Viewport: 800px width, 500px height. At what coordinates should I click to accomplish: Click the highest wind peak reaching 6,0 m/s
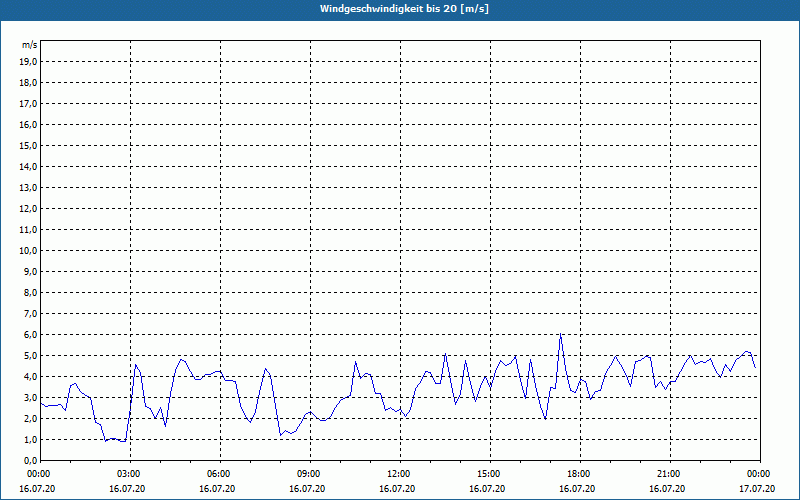coord(560,335)
